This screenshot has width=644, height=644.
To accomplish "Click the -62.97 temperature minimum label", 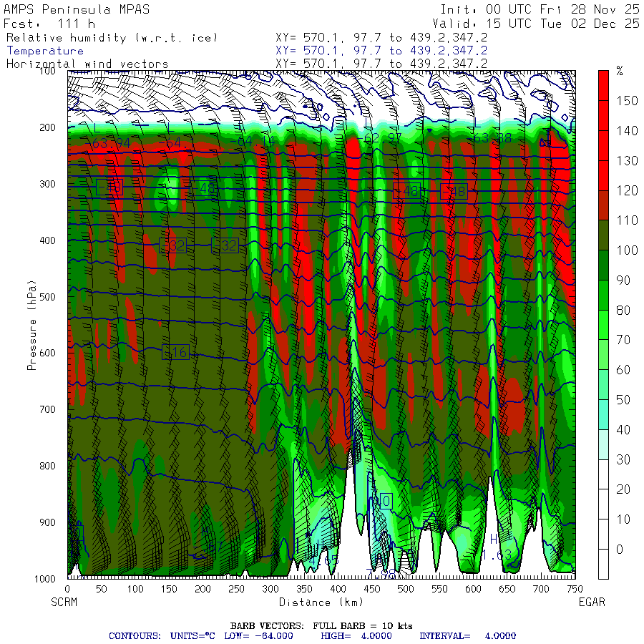I will click(379, 138).
